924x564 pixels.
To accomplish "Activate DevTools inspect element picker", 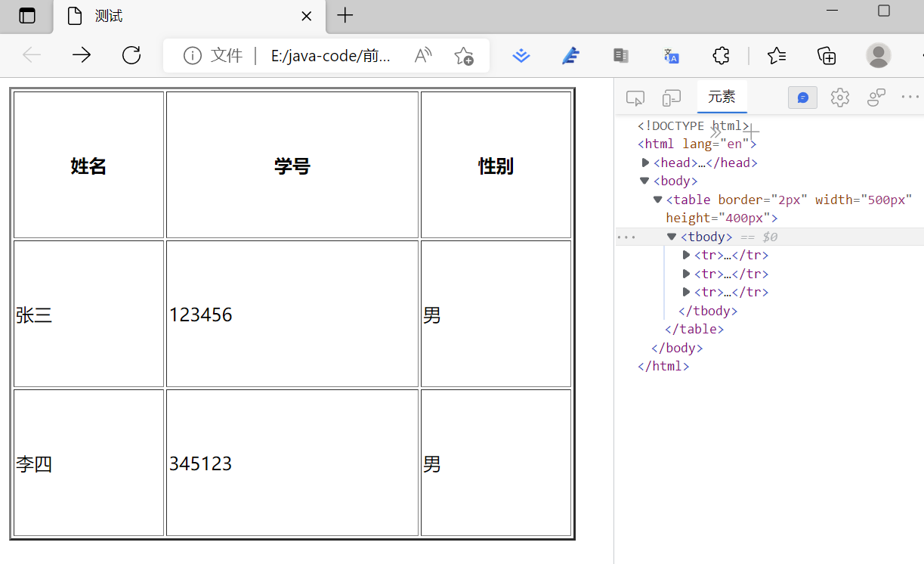I will [635, 98].
